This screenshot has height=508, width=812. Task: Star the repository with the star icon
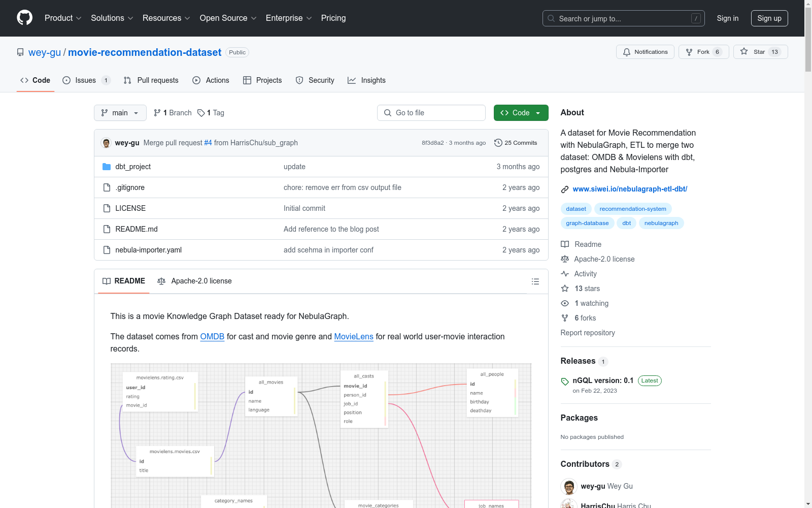[744, 51]
